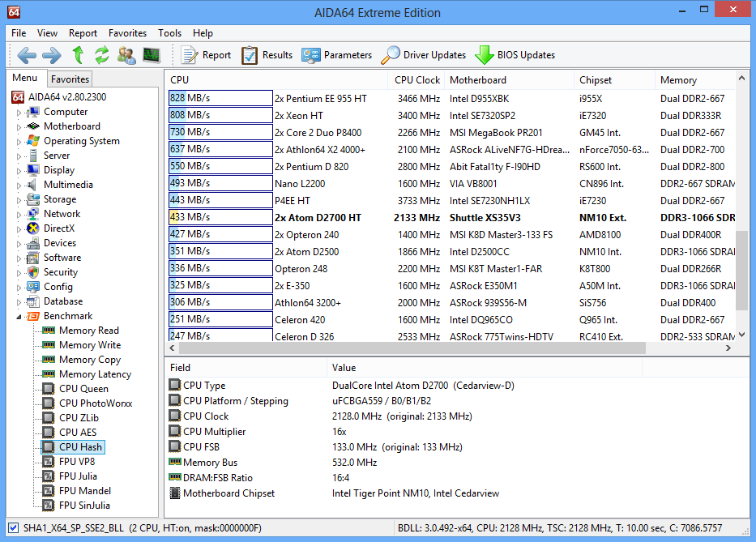Open the Report wizard

click(206, 55)
